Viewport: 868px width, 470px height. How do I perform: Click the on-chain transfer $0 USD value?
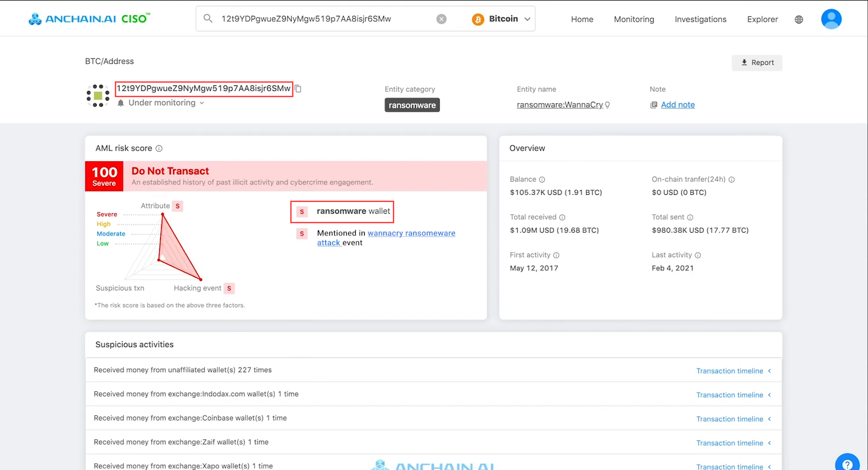[679, 193]
